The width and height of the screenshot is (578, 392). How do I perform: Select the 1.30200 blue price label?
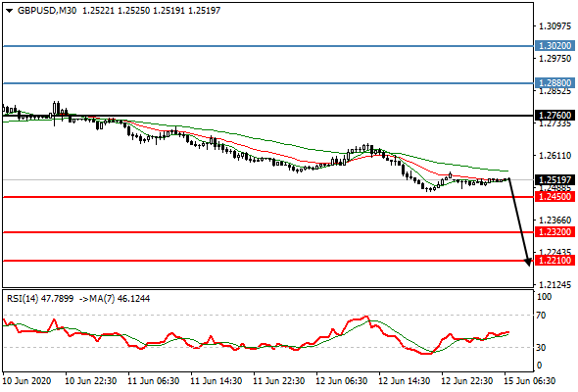tap(554, 46)
